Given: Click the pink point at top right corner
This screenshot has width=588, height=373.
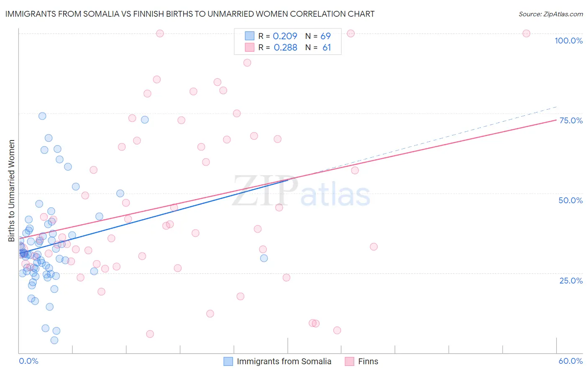Looking at the screenshot, I should point(527,33).
